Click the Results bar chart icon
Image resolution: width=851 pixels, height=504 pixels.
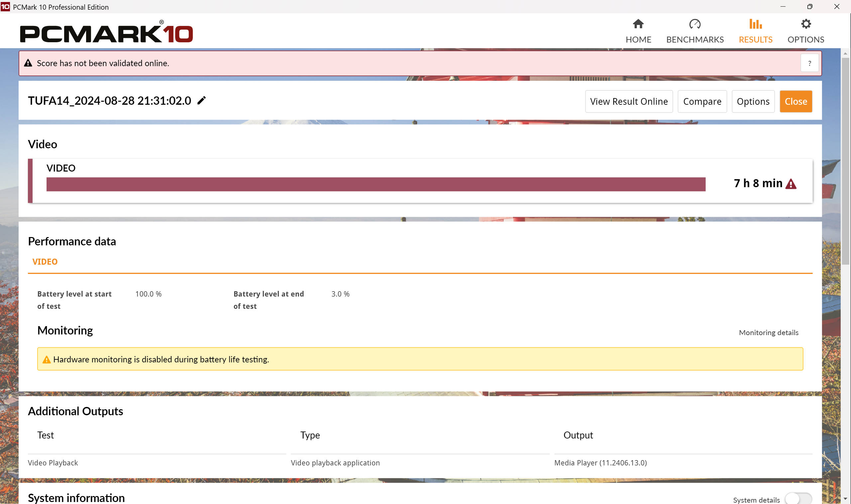click(755, 24)
